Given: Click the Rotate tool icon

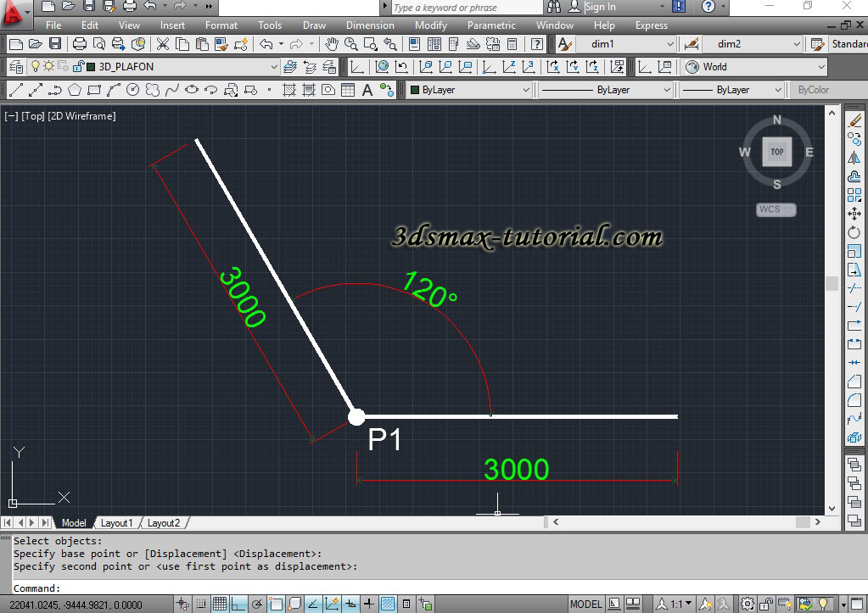Looking at the screenshot, I should click(854, 232).
